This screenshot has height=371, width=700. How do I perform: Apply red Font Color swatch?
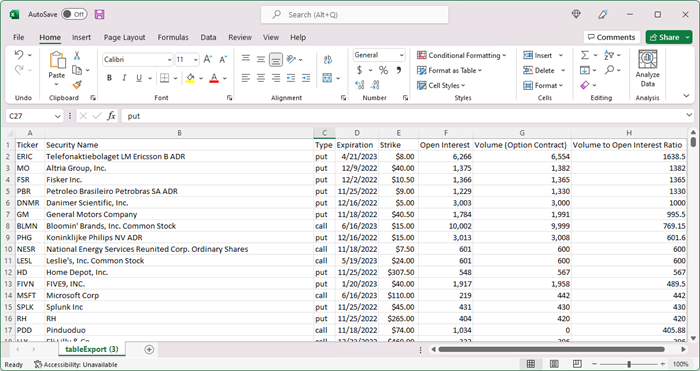[x=214, y=78]
